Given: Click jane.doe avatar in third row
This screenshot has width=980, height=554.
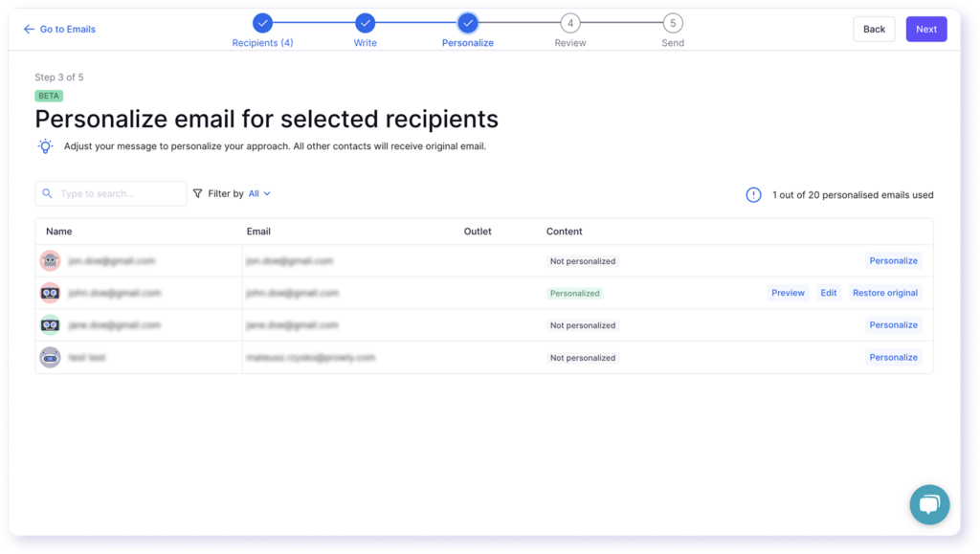Looking at the screenshot, I should pyautogui.click(x=50, y=325).
